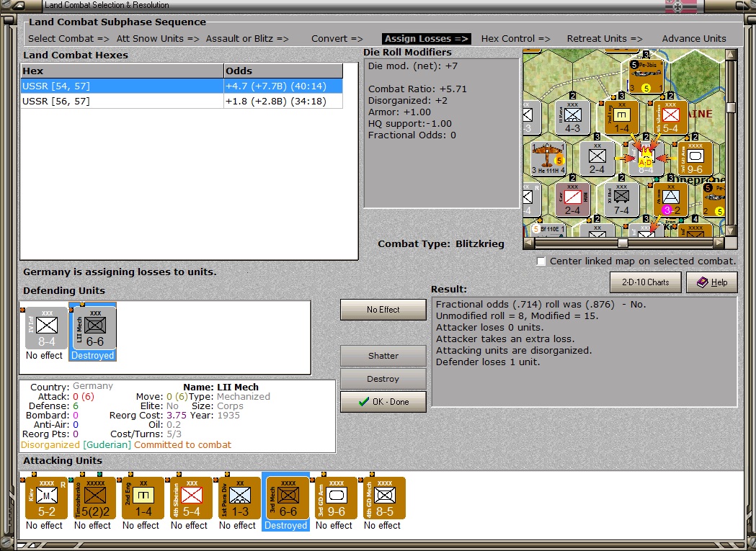Click the Shatter button
This screenshot has width=756, height=551.
383,356
